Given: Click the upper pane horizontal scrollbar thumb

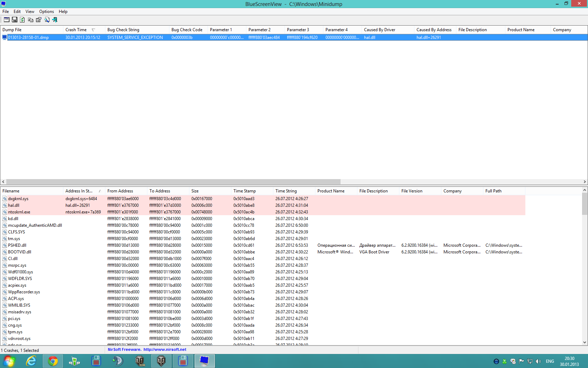Looking at the screenshot, I should (x=173, y=182).
